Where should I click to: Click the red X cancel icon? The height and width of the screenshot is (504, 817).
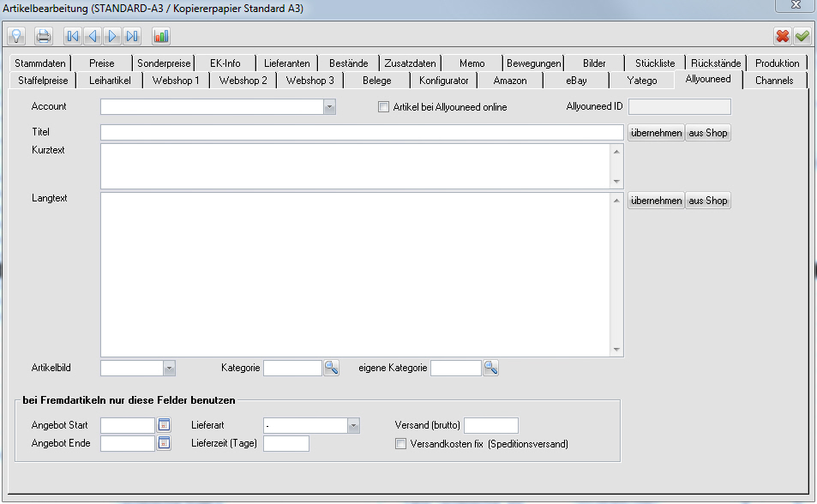[783, 36]
